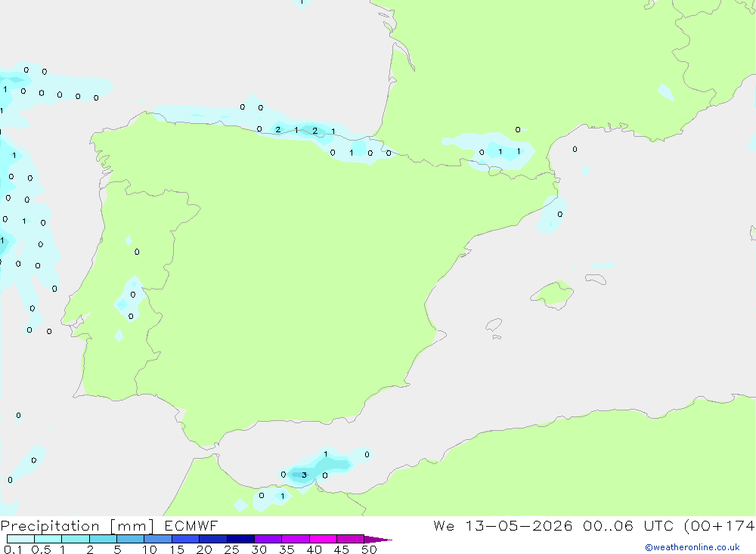The image size is (756, 554).
Task: Click the '50' legend scale label
Action: (369, 549)
